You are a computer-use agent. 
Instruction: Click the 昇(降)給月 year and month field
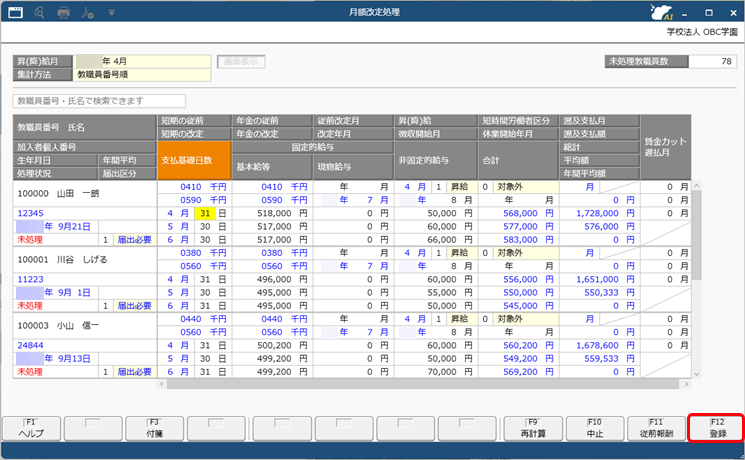(142, 61)
